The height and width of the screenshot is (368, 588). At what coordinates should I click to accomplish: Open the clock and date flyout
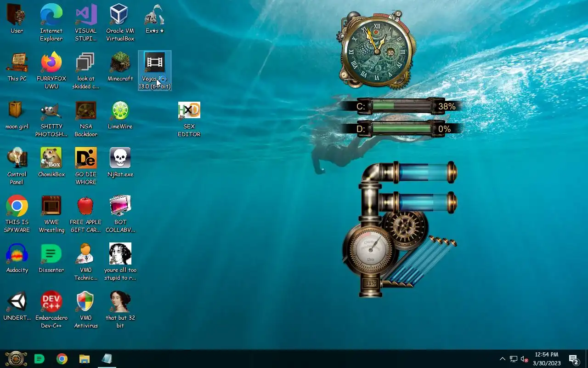[547, 359]
